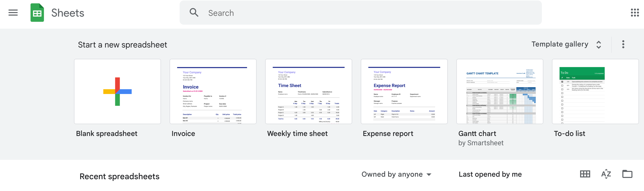Click the green Sheets logo icon
The width and height of the screenshot is (644, 191).
(x=37, y=13)
